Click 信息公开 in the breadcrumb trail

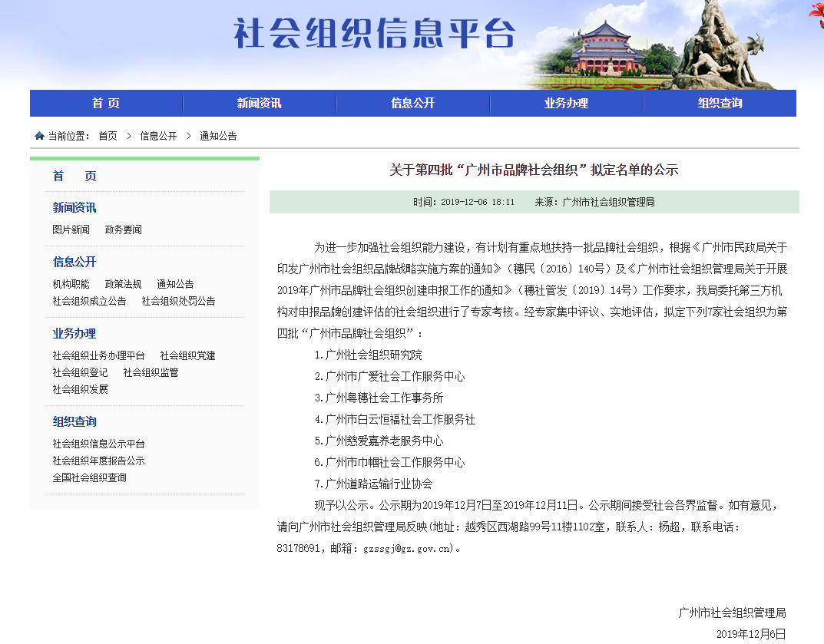point(158,136)
